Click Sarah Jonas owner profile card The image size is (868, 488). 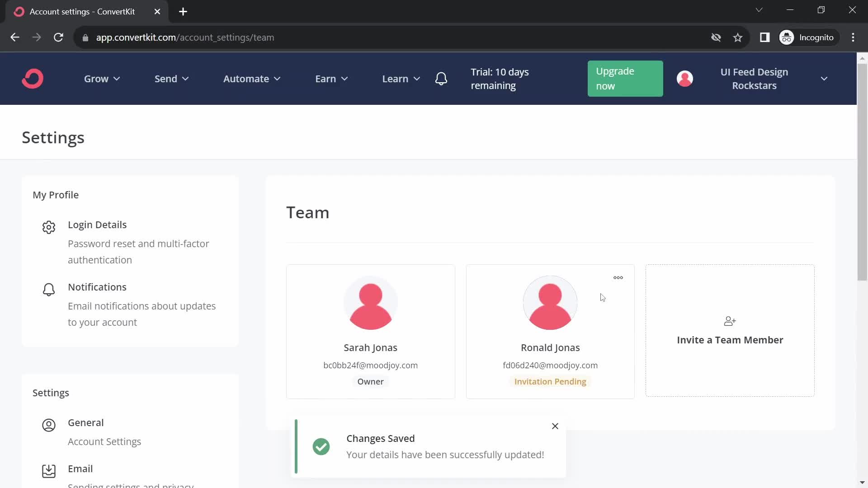(370, 331)
